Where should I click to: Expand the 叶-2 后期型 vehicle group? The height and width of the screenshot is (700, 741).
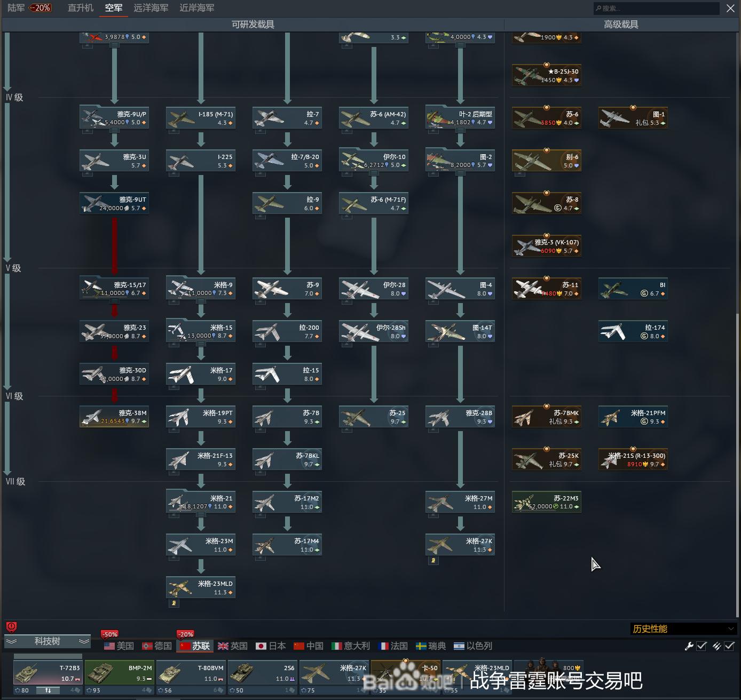tap(460, 131)
